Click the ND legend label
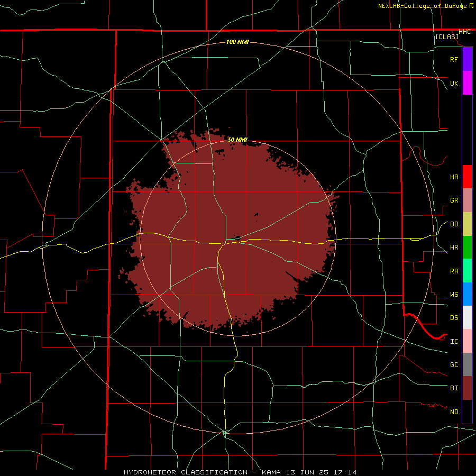Screen dimensions: 476x476 (x=454, y=412)
